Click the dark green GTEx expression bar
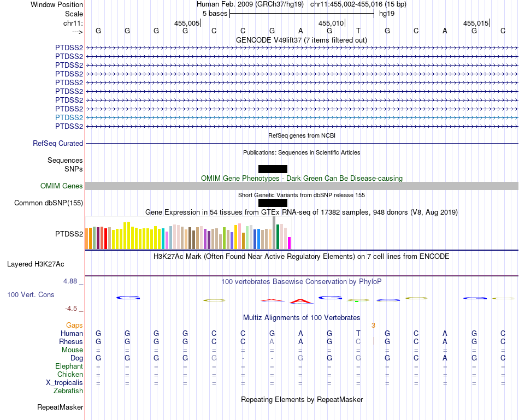 point(278,236)
